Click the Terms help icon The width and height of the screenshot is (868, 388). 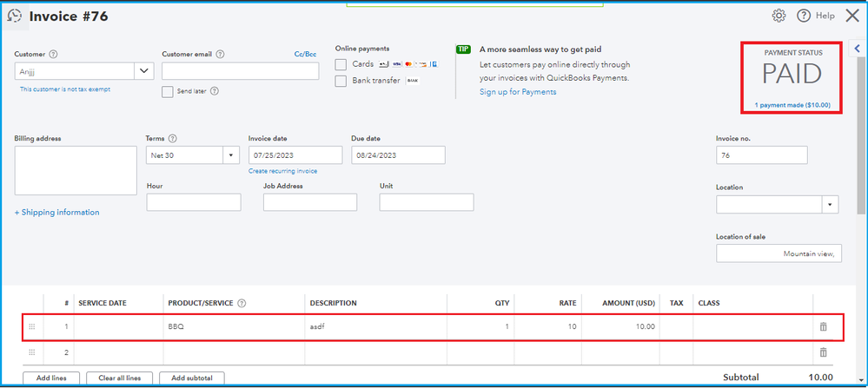172,138
